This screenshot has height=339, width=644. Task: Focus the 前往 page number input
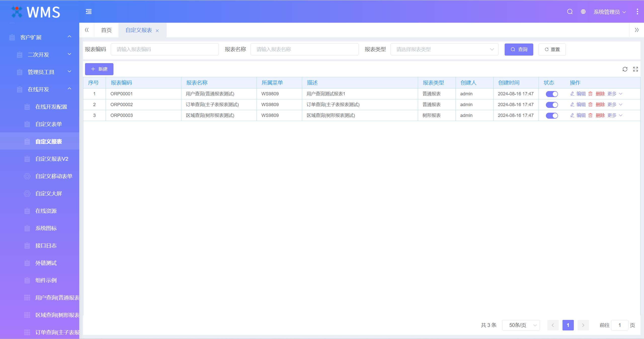coord(620,325)
